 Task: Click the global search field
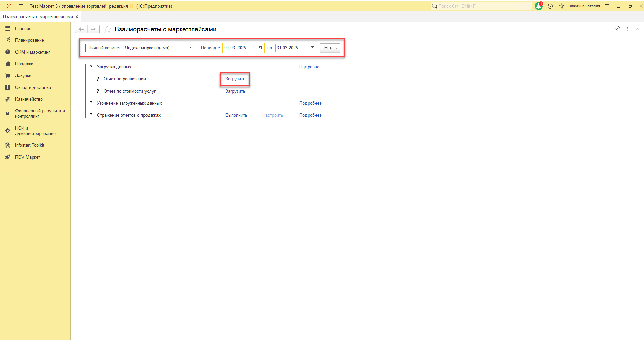click(x=482, y=6)
